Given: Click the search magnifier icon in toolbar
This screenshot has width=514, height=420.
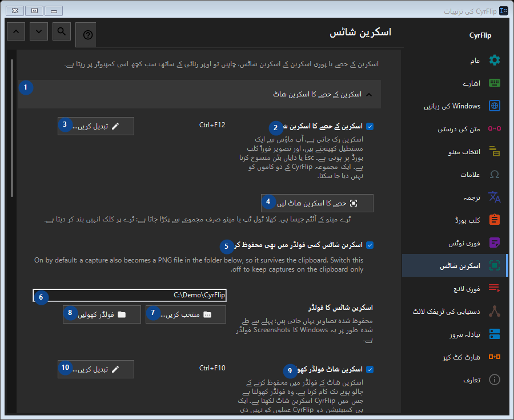Looking at the screenshot, I should click(62, 31).
